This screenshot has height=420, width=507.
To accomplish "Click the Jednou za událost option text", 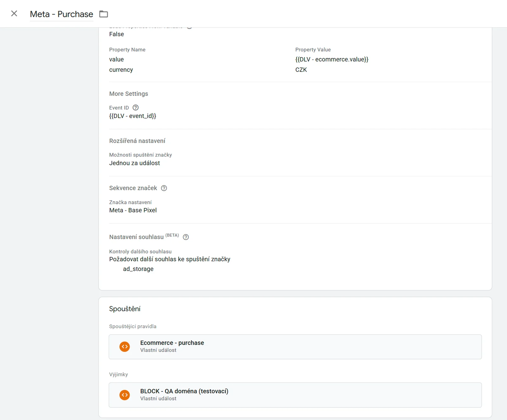I will click(x=135, y=163).
